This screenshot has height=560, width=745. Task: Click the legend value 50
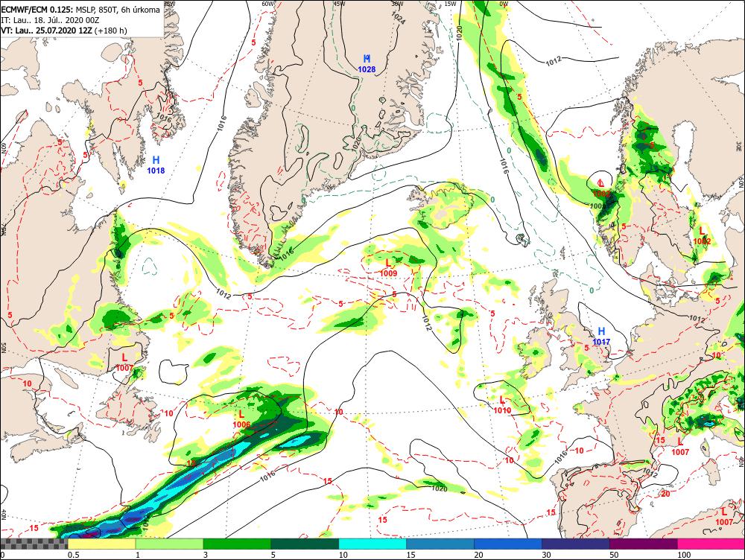(615, 555)
